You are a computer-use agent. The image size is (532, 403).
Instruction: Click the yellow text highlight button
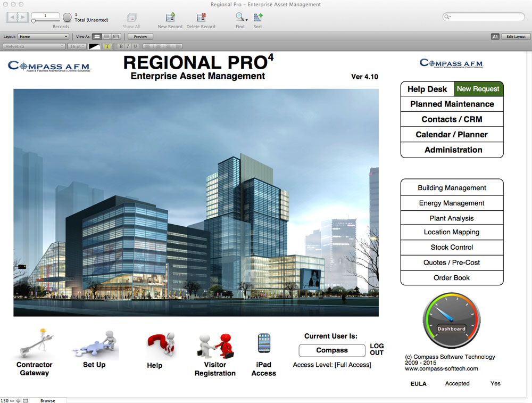point(107,46)
